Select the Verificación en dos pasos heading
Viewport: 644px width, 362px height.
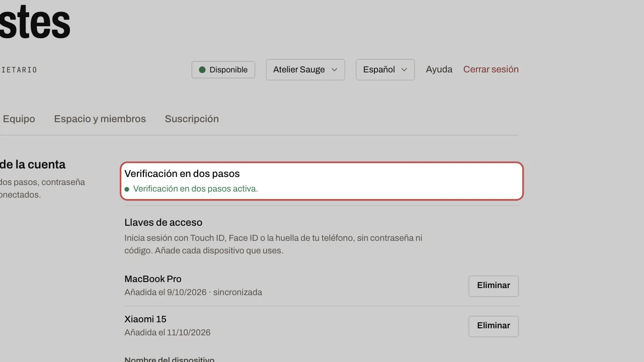click(182, 174)
